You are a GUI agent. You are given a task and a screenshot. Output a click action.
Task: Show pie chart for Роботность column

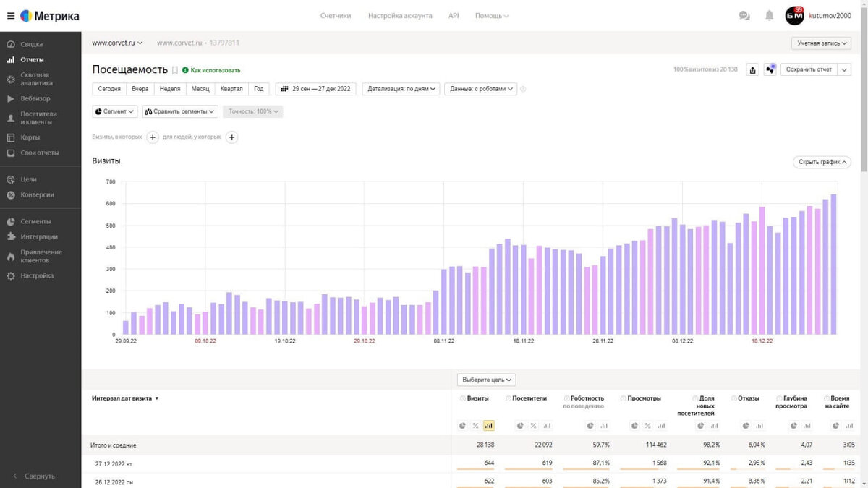[x=590, y=426]
